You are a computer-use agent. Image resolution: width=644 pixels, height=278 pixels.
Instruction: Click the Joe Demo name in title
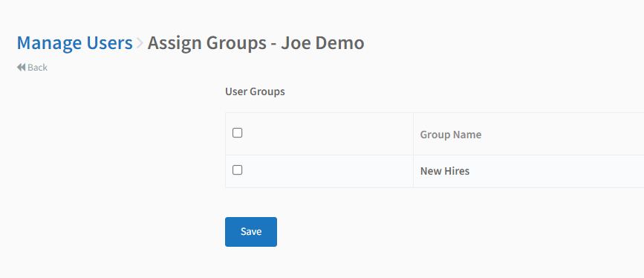point(322,43)
